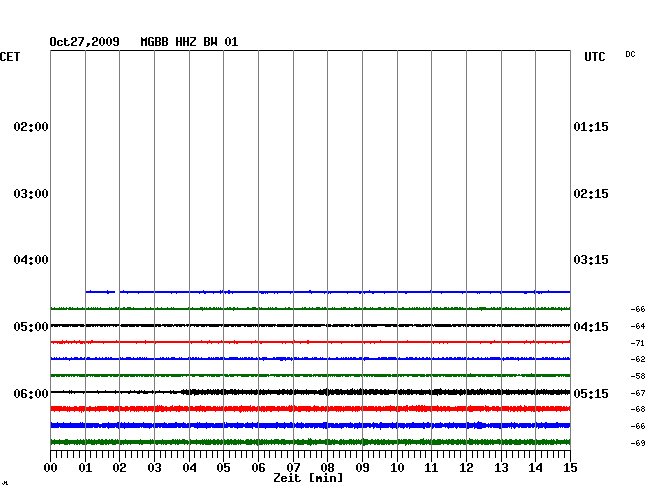650x494 pixels.
Task: Click minute-axis tick label 14
Action: (535, 468)
